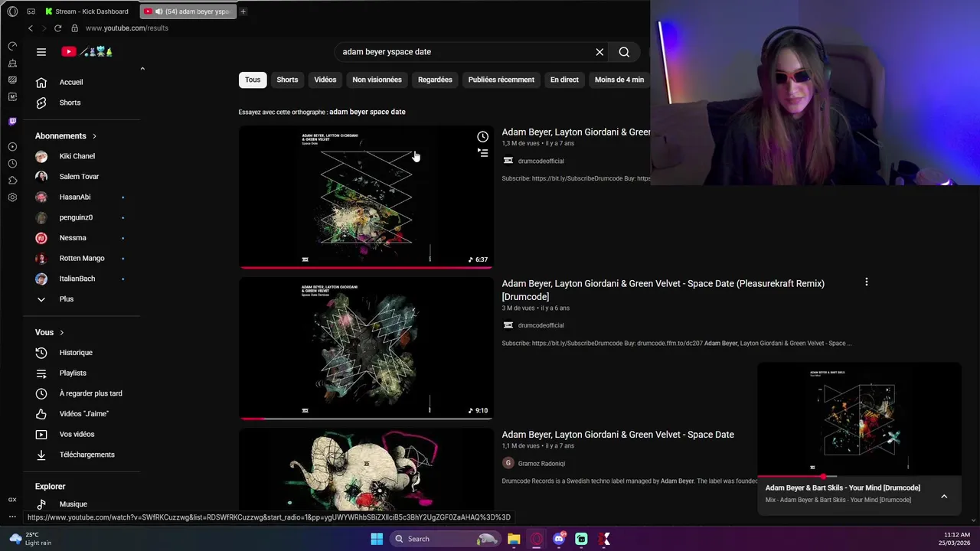Screen dimensions: 980x551
Task: Click the striped panel icon in Opera sidebar
Action: [12, 80]
